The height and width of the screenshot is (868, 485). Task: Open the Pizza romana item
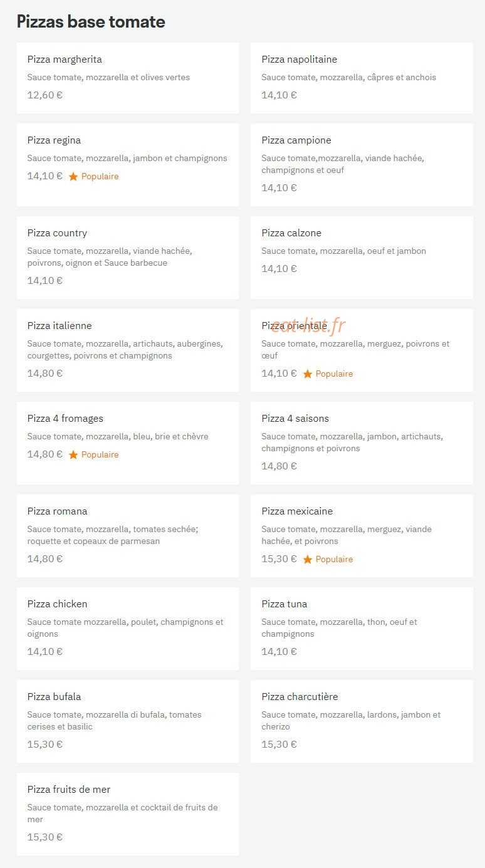[128, 536]
